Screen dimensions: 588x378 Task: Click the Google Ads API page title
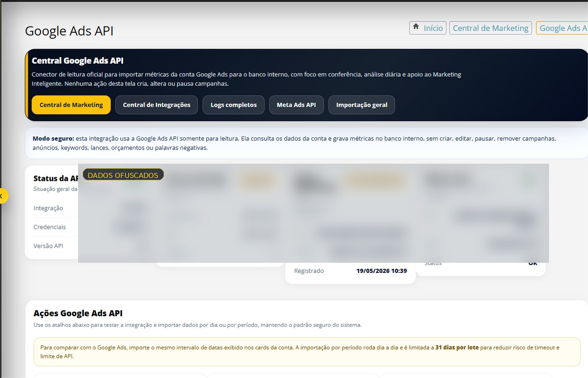pos(69,31)
